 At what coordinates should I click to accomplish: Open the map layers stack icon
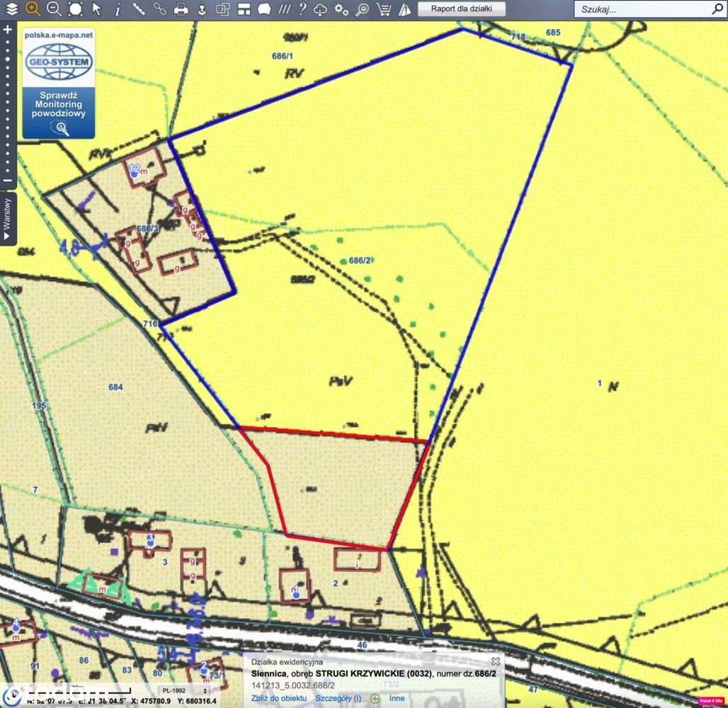11,8
